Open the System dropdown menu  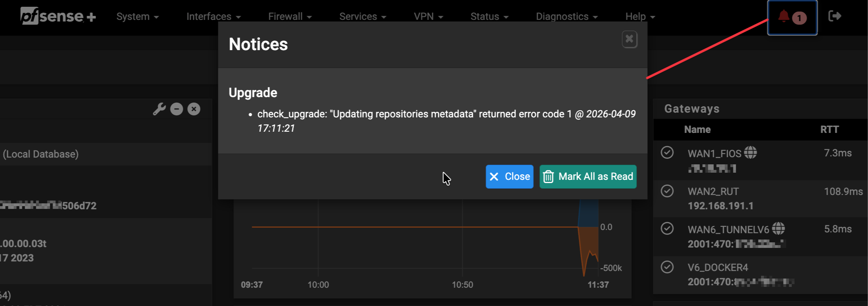coord(137,17)
